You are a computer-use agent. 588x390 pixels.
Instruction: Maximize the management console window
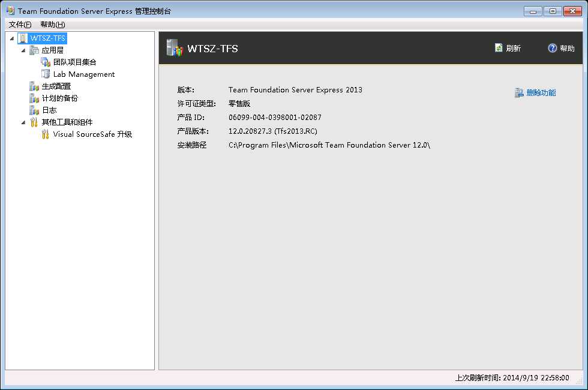553,11
